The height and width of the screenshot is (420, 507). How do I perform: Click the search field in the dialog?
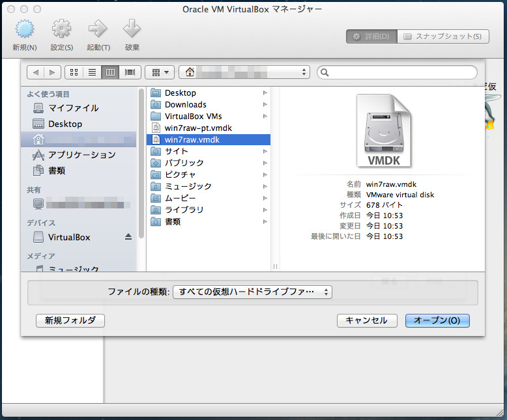click(397, 72)
